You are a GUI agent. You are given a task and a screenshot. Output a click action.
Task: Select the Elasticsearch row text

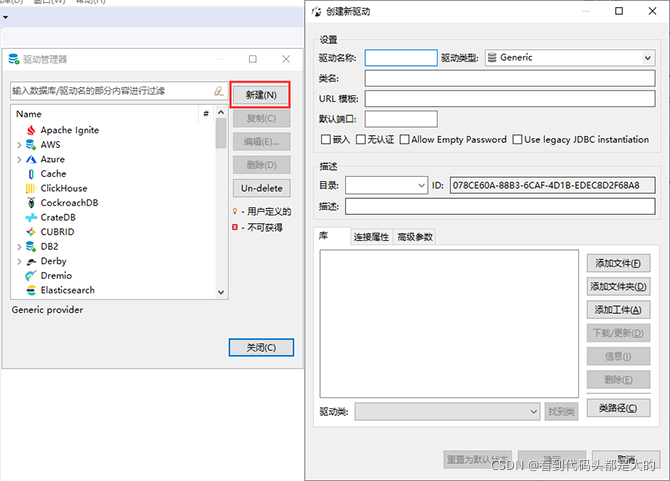tap(68, 290)
